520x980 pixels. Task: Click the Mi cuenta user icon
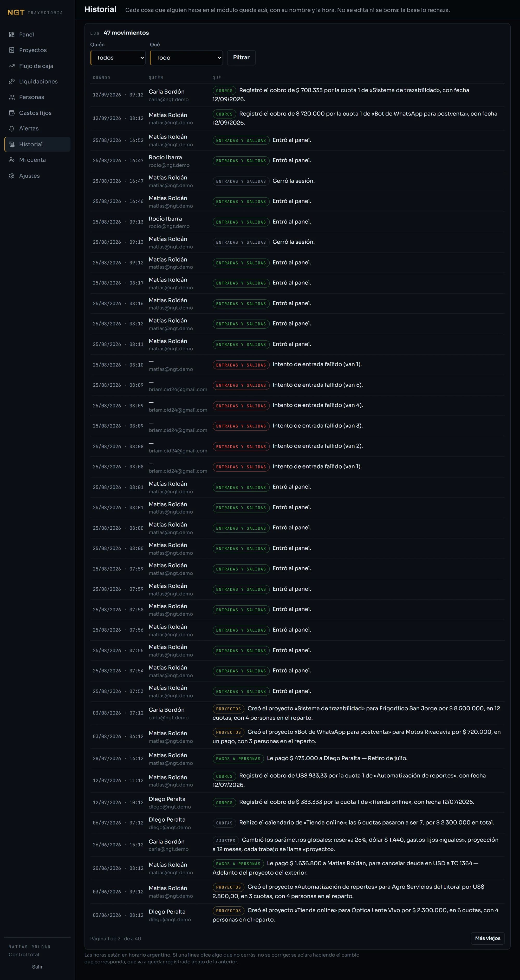click(x=12, y=160)
